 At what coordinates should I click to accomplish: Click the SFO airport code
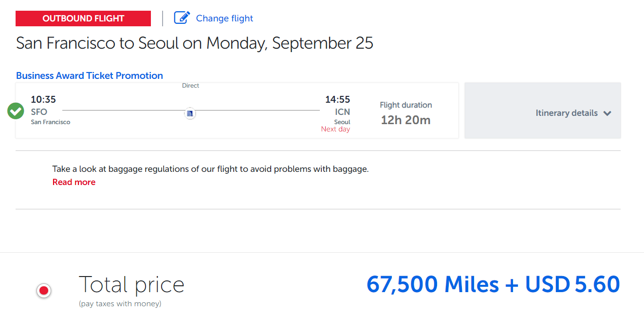39,112
